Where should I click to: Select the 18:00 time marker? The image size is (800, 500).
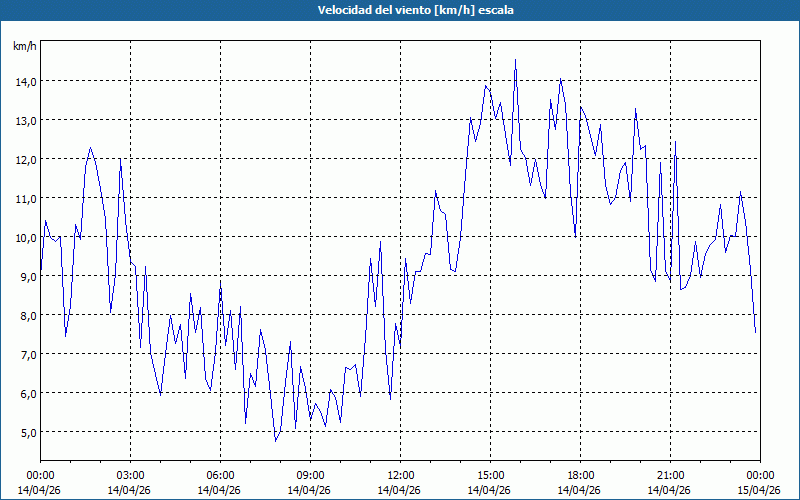pyautogui.click(x=580, y=475)
